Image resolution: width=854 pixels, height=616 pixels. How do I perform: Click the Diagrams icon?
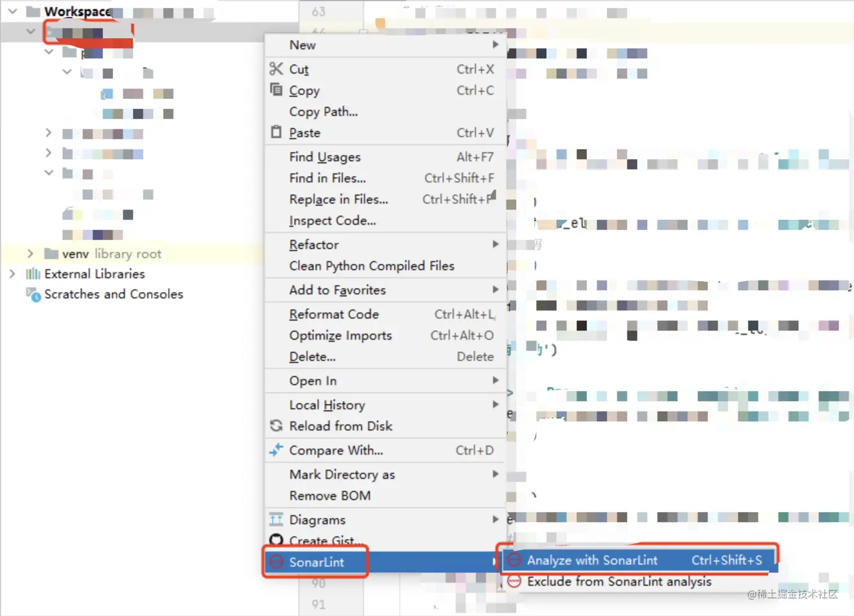point(276,519)
